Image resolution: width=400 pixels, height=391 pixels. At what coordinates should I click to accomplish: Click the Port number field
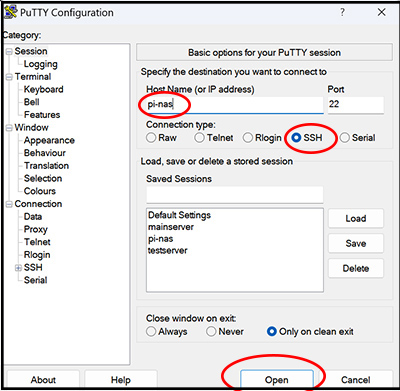(356, 105)
